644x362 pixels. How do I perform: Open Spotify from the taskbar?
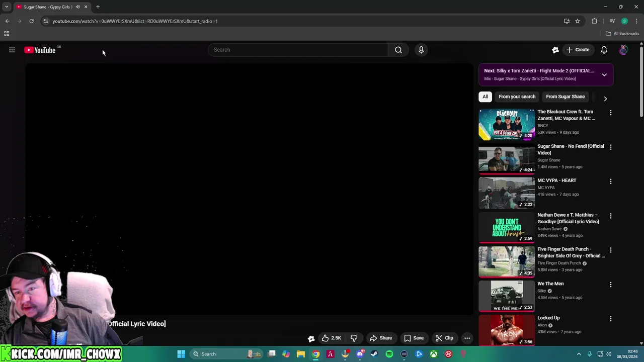tap(389, 354)
